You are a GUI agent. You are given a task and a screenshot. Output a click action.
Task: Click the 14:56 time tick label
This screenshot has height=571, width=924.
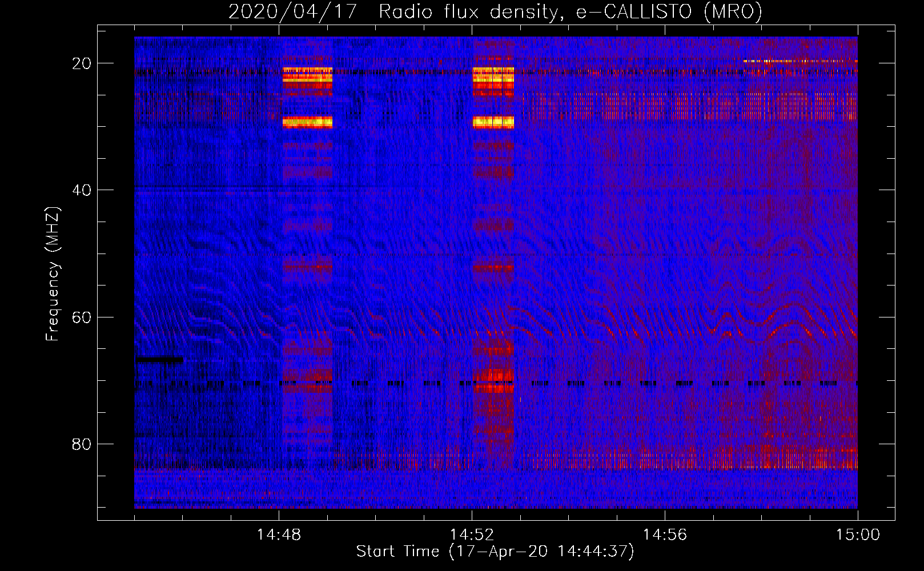665,534
